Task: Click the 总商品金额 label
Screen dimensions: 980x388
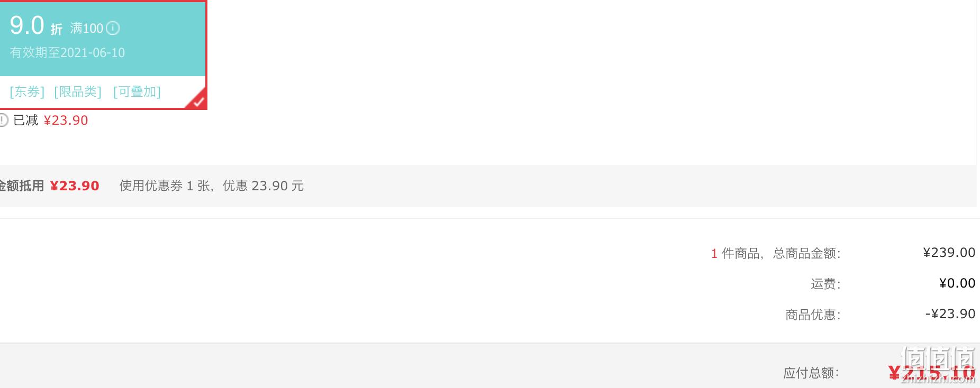Action: pyautogui.click(x=806, y=254)
